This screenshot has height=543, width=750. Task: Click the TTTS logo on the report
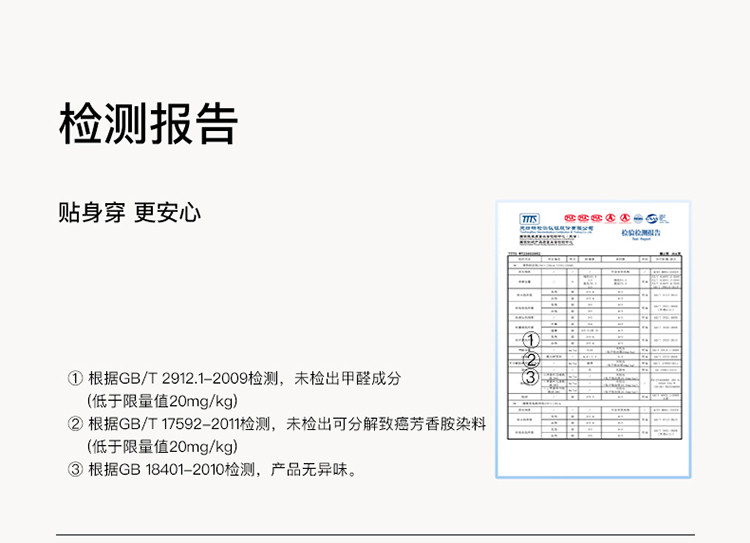click(530, 219)
